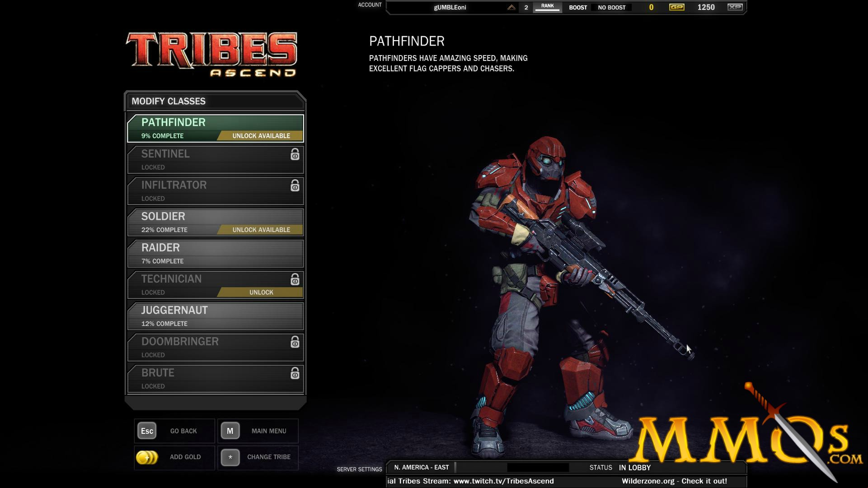
Task: Click the Raider 7% Complete text
Action: [162, 261]
